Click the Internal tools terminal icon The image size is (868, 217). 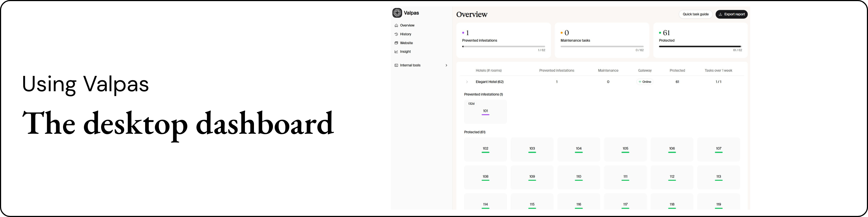396,65
